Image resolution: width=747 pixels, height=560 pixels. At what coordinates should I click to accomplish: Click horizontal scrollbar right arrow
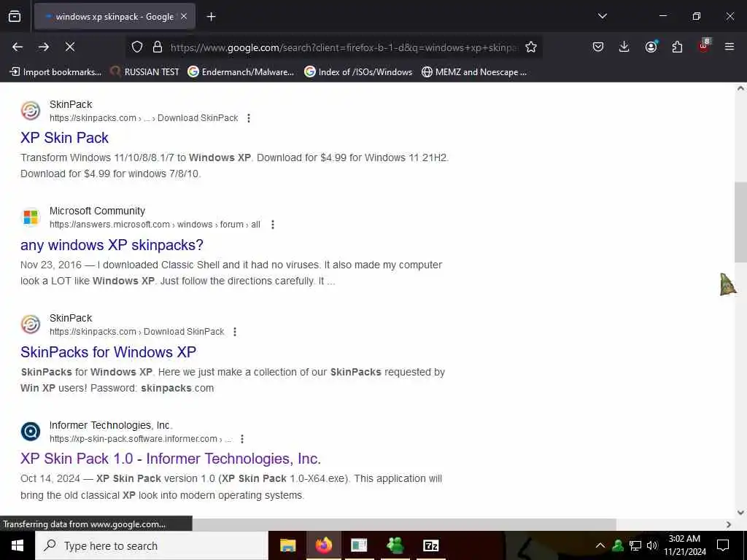pyautogui.click(x=729, y=524)
